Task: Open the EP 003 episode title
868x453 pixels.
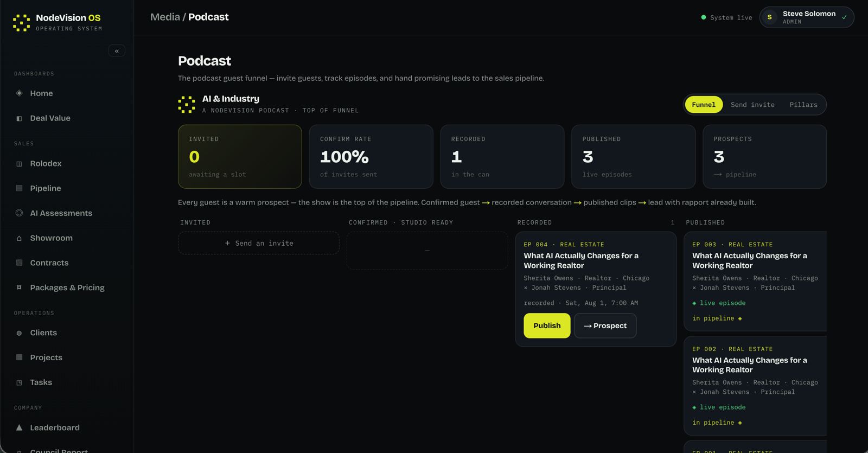Action: [x=750, y=260]
